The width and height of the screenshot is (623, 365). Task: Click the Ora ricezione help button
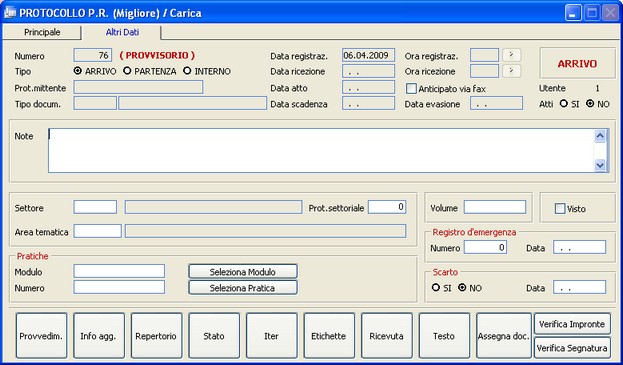pos(512,71)
